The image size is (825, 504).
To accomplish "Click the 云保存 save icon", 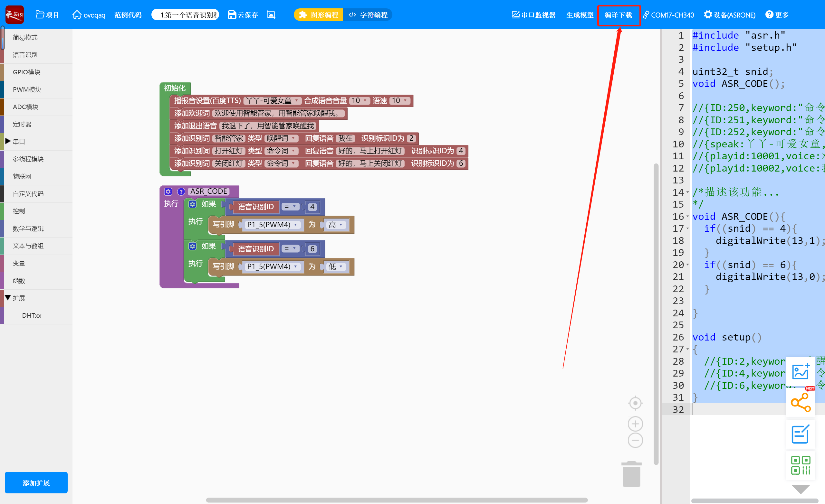I will pos(243,15).
